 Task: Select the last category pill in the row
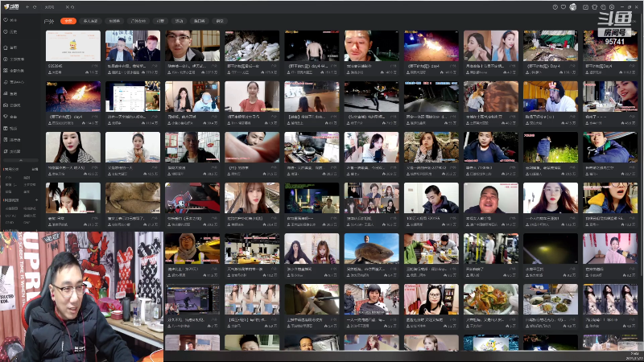[x=220, y=21]
